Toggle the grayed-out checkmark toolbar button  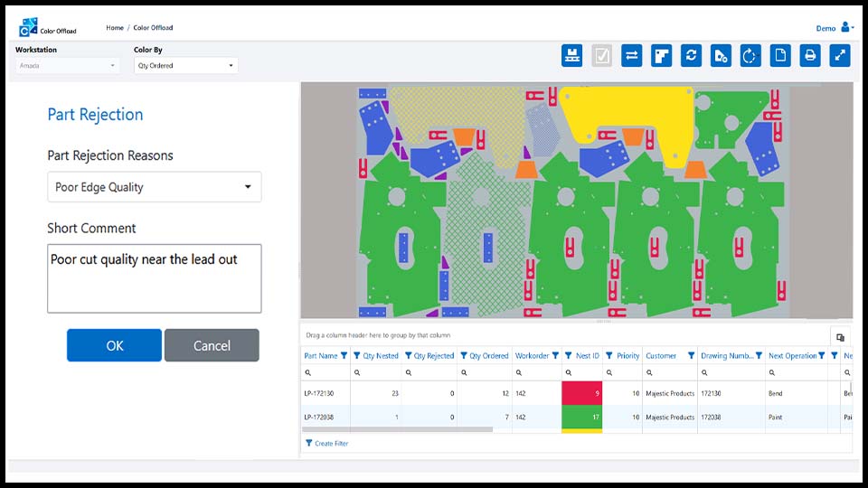click(x=602, y=56)
